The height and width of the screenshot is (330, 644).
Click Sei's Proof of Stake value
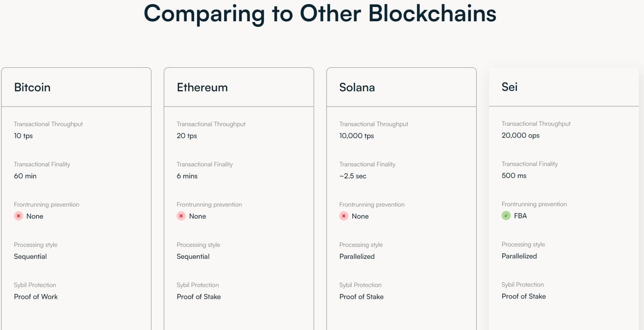click(524, 296)
